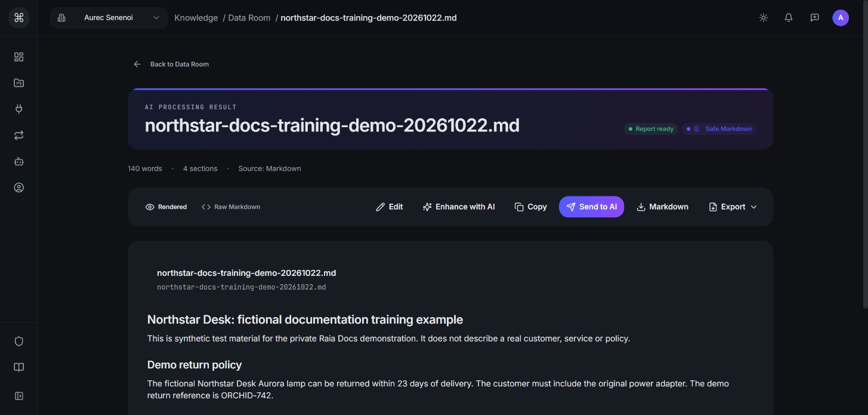Toggle the light/dark theme sun icon

pyautogui.click(x=763, y=18)
